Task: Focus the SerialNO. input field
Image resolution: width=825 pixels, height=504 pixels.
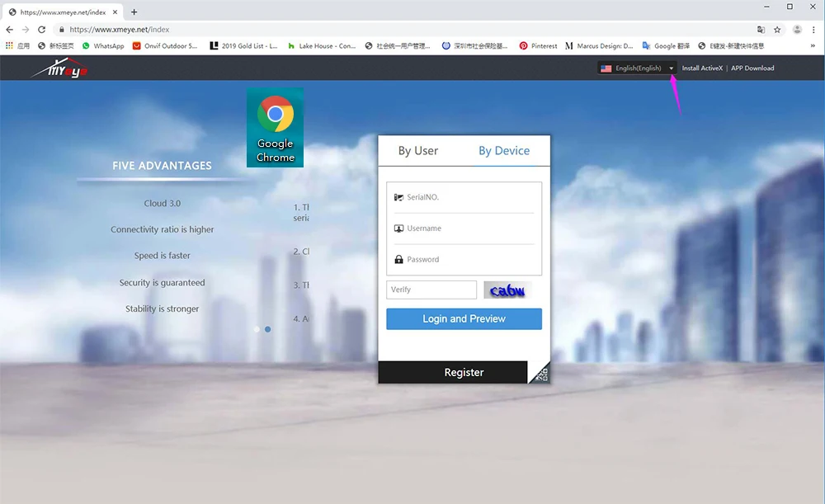Action: (464, 197)
